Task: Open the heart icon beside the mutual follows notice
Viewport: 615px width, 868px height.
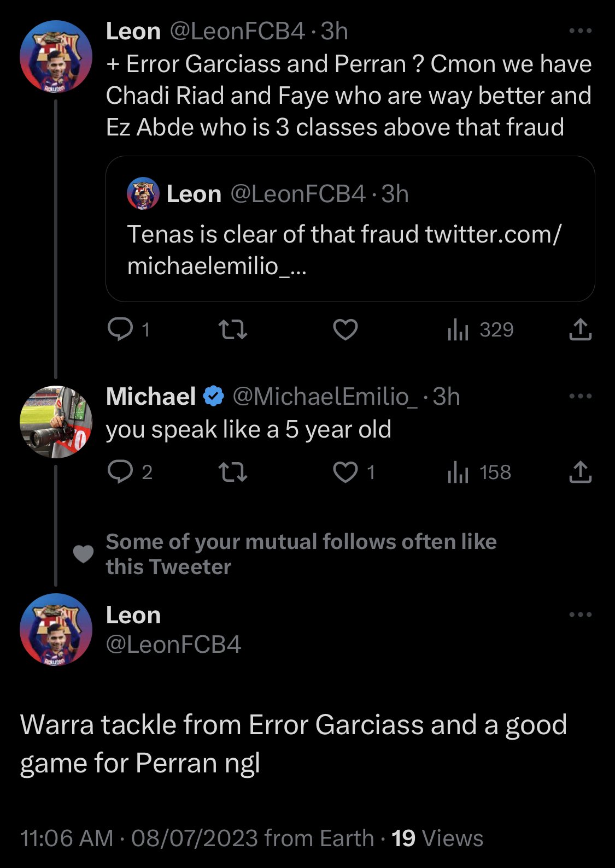Action: coord(84,554)
